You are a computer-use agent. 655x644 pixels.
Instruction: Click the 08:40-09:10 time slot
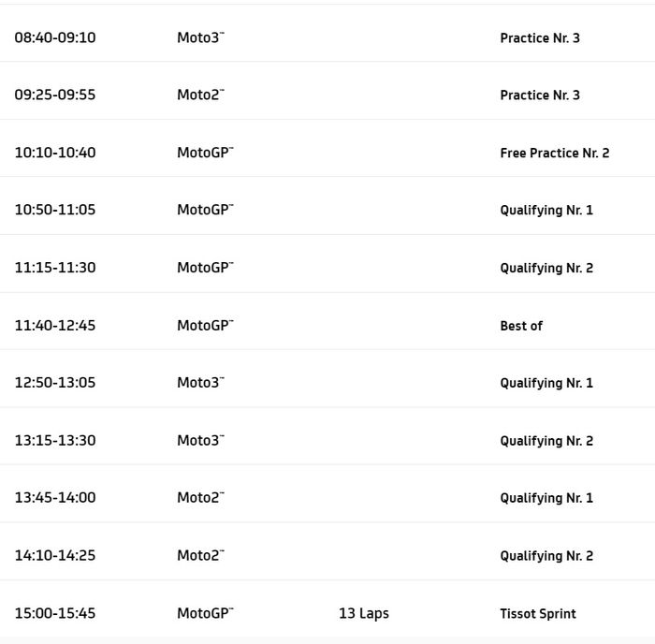point(55,38)
